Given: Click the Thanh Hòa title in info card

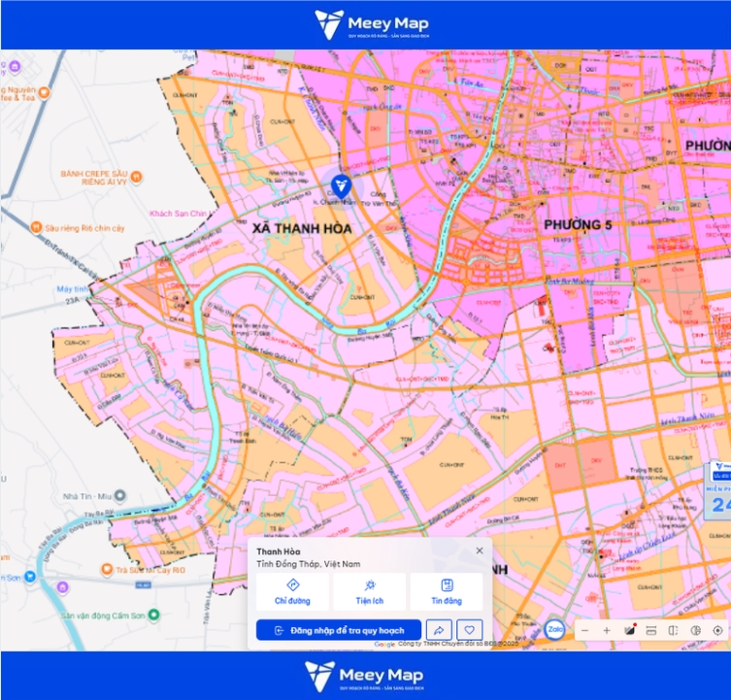Looking at the screenshot, I should [279, 551].
